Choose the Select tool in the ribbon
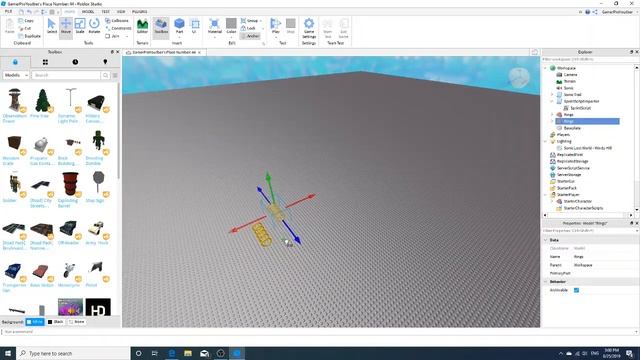Viewport: 640px width, 360px height. [x=52, y=26]
